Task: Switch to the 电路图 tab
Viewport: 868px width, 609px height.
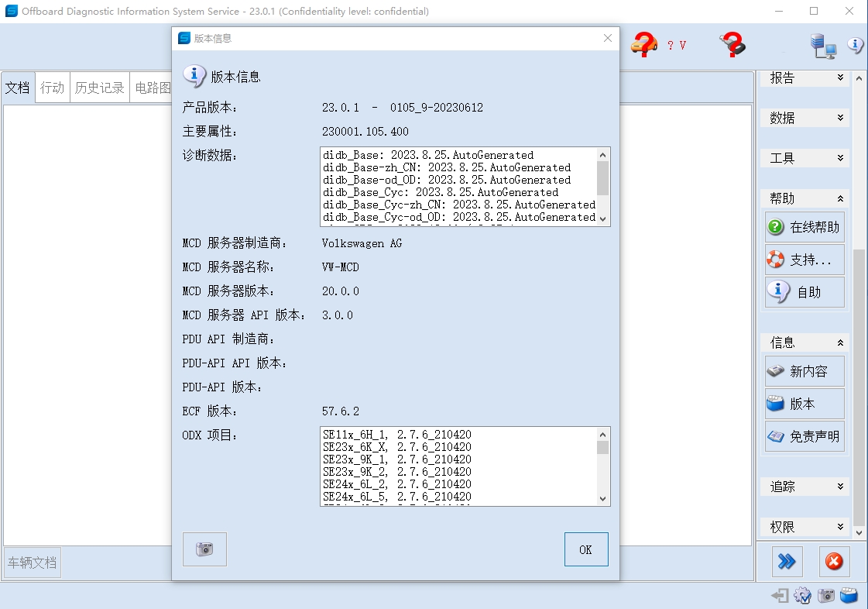Action: 151,88
